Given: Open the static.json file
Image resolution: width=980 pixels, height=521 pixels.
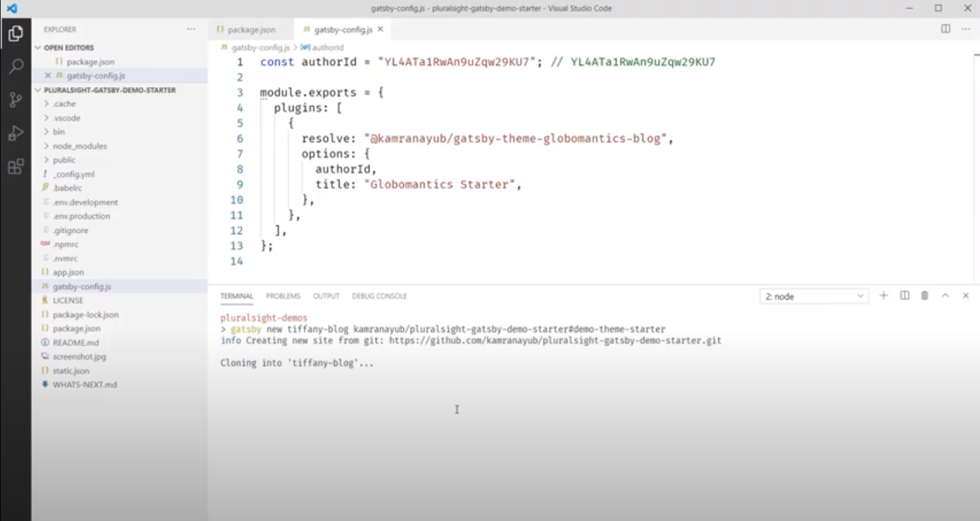Looking at the screenshot, I should tap(71, 371).
